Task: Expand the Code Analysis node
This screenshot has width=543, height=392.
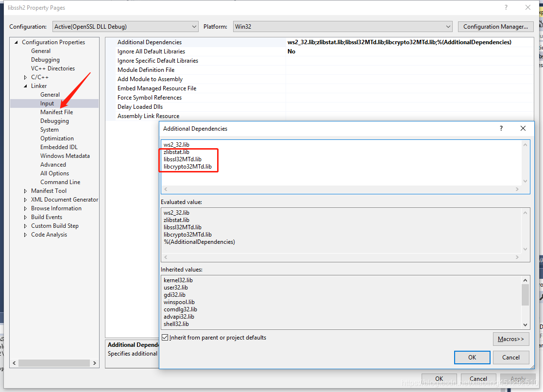Action: coord(25,234)
